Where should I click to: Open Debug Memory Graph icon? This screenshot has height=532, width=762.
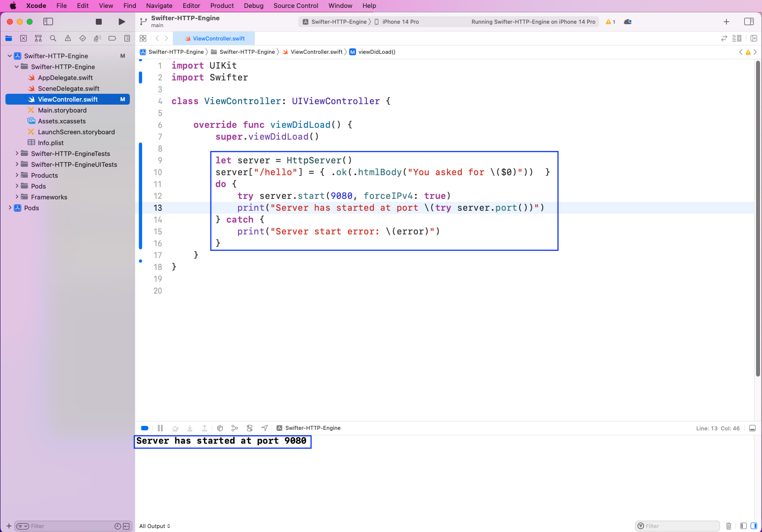point(235,428)
